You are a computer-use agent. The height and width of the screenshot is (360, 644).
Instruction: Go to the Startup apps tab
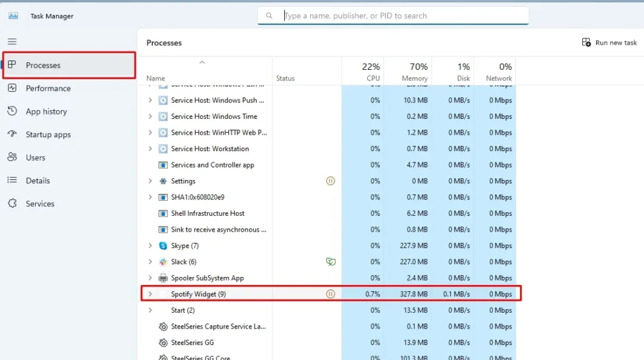69,135
